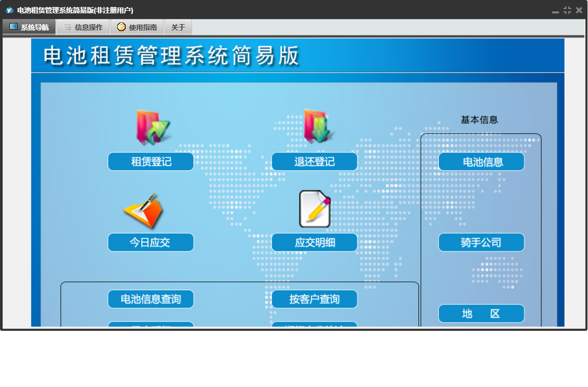Screen dimensions: 588x387
Task: Open 今日应交 button
Action: pos(151,242)
